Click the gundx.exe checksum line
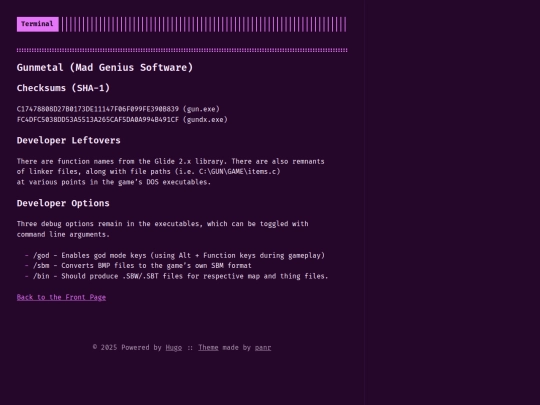The image size is (540, 405). pyautogui.click(x=122, y=120)
